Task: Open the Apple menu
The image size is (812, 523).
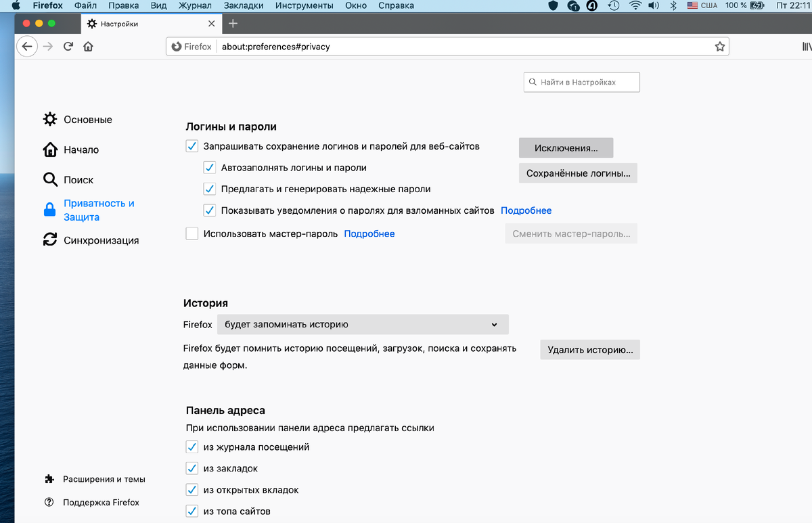Action: 16,5
